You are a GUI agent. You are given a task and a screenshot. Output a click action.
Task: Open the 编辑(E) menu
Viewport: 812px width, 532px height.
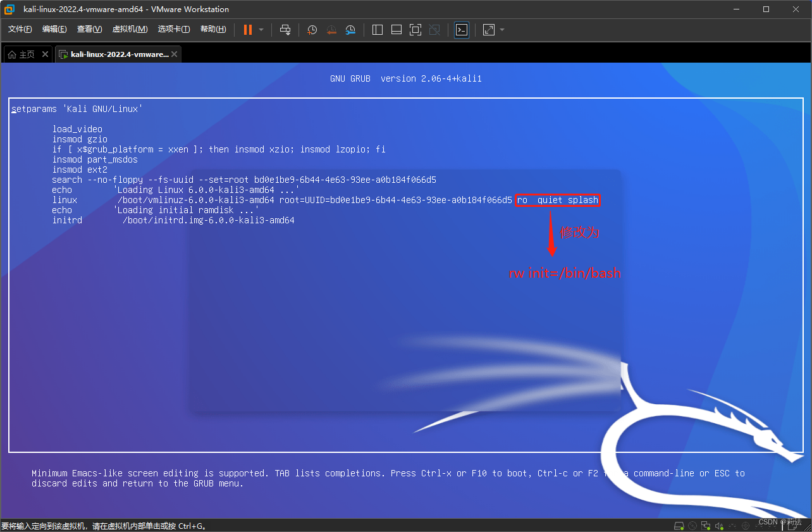pyautogui.click(x=54, y=29)
